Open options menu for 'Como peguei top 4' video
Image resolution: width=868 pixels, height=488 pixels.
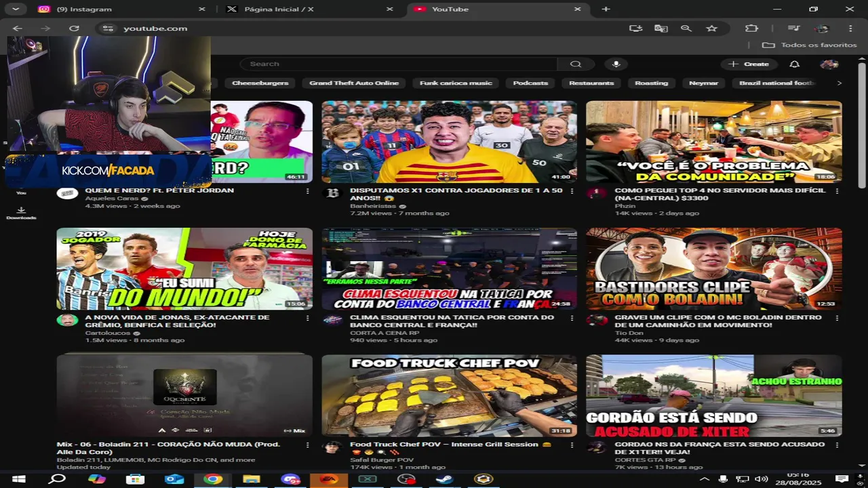(837, 191)
